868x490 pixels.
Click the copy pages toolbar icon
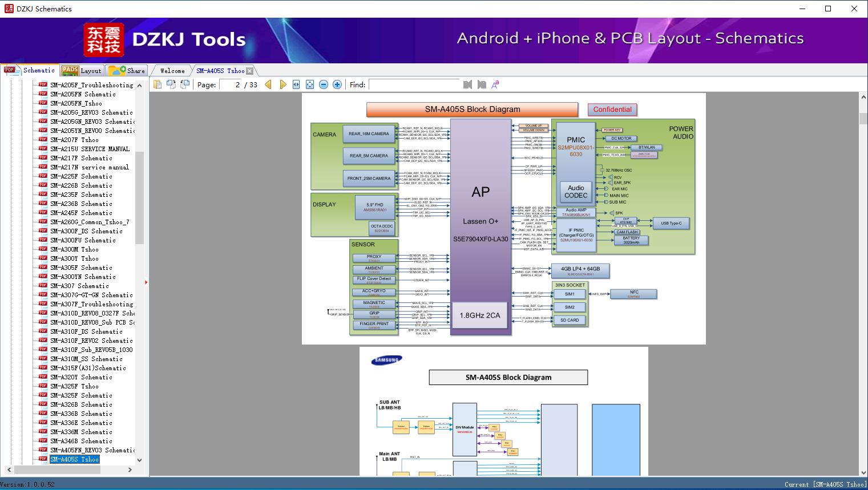[x=158, y=84]
